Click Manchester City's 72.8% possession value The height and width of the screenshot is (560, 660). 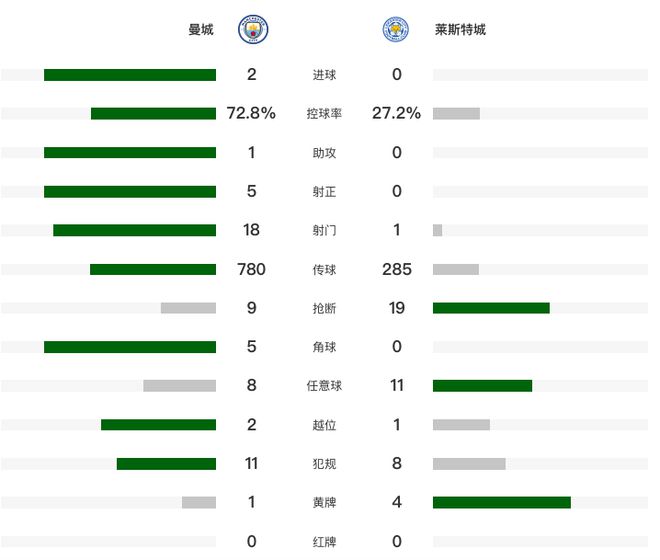pos(251,114)
